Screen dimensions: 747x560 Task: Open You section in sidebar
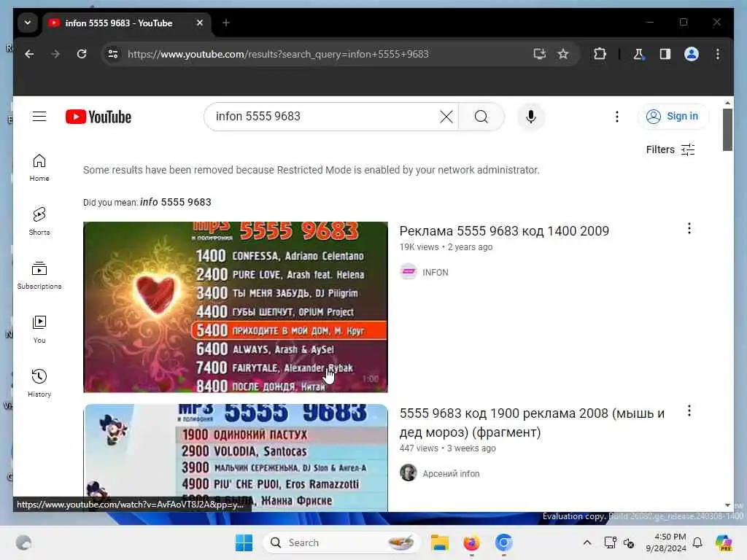tap(39, 330)
